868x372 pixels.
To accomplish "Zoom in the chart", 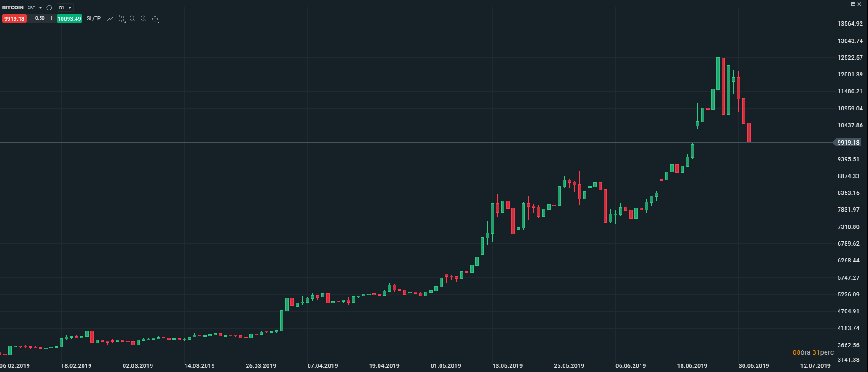I will 144,19.
